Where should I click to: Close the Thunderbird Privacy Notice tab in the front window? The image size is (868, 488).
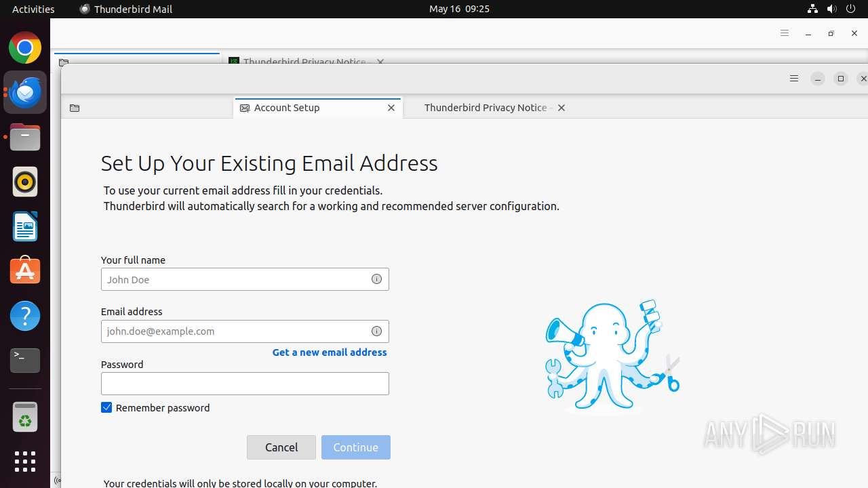561,108
